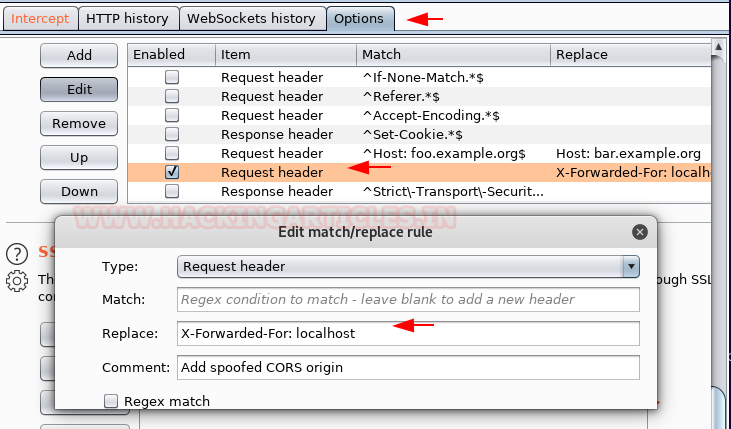The image size is (731, 429).
Task: Close the Edit match/replace rule dialog
Action: tap(640, 232)
